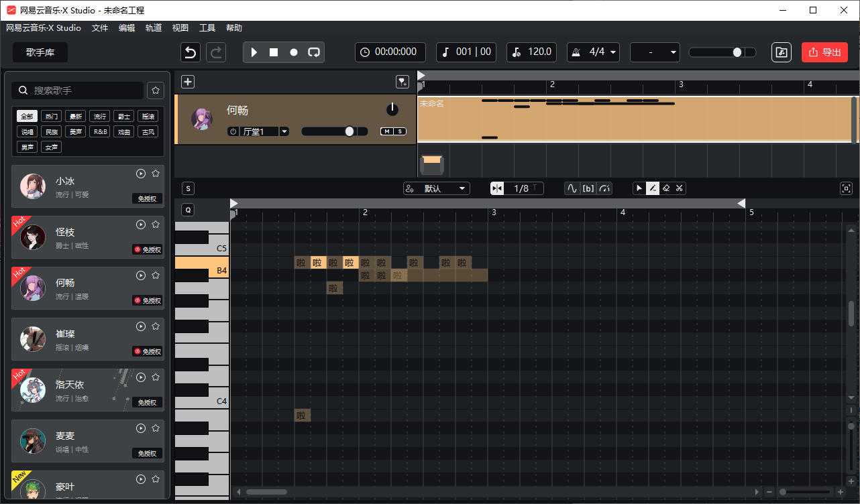Open the 工具 menu
Screen dimensions: 860x504
[x=207, y=28]
